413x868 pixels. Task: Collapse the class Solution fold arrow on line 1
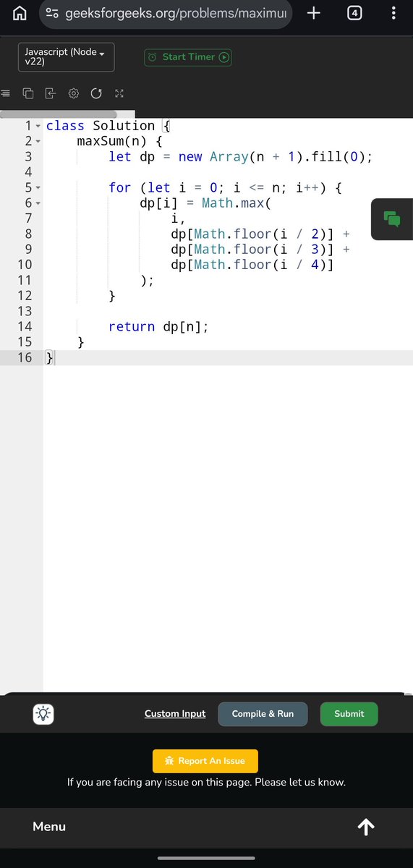[x=38, y=126]
